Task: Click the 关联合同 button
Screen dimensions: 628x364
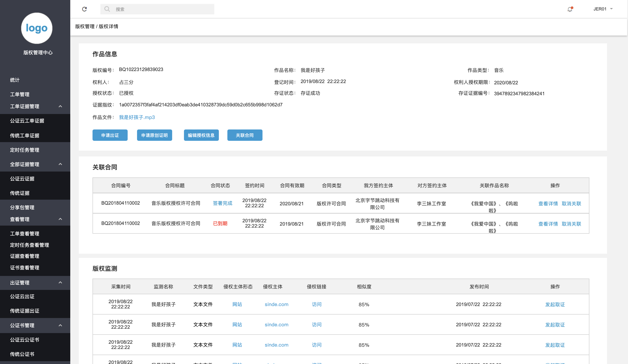Action: click(x=245, y=135)
